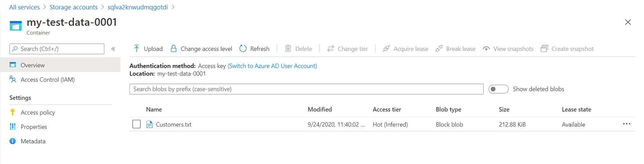Open the ellipsis menu for Customers.txt
Image resolution: width=644 pixels, height=164 pixels.
click(626, 124)
